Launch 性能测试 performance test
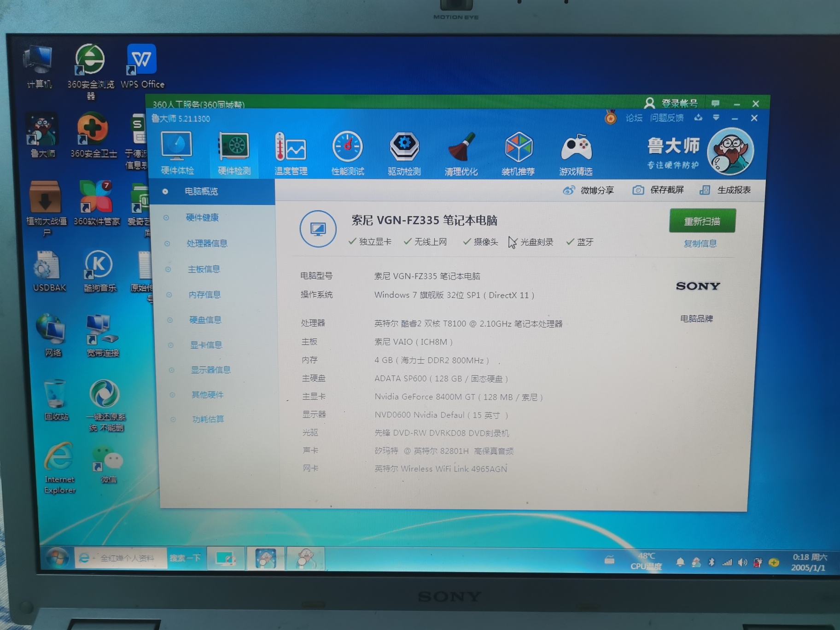Screen dimensions: 840x630 click(x=348, y=153)
